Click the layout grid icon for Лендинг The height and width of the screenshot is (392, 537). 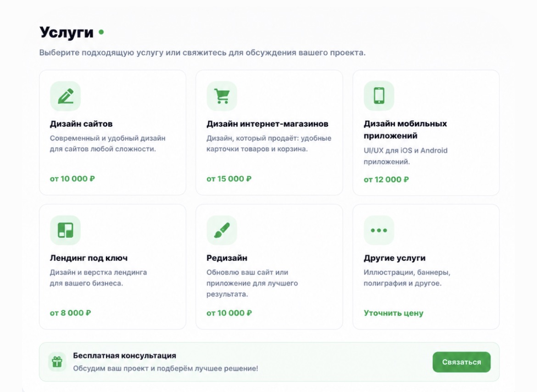(x=66, y=230)
